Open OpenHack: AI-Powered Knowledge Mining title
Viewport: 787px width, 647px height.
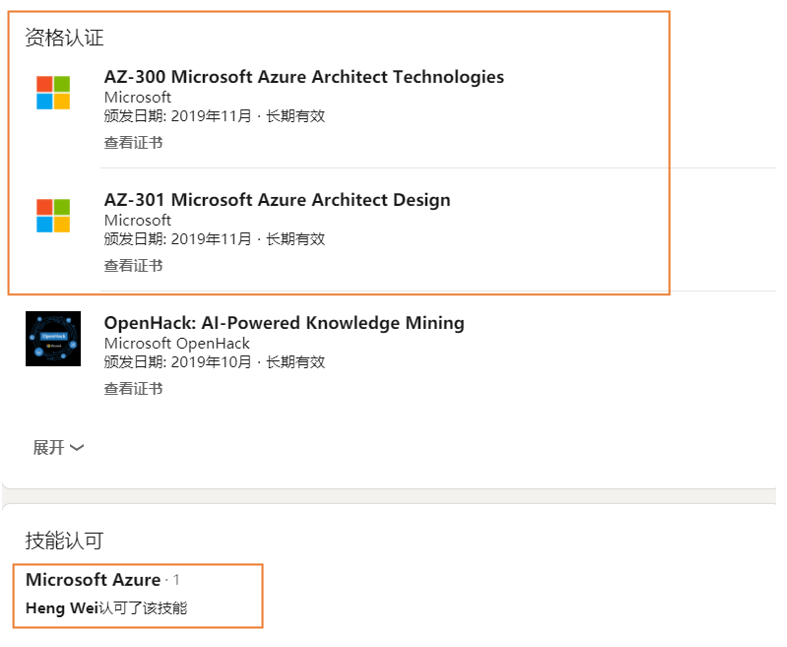[284, 323]
